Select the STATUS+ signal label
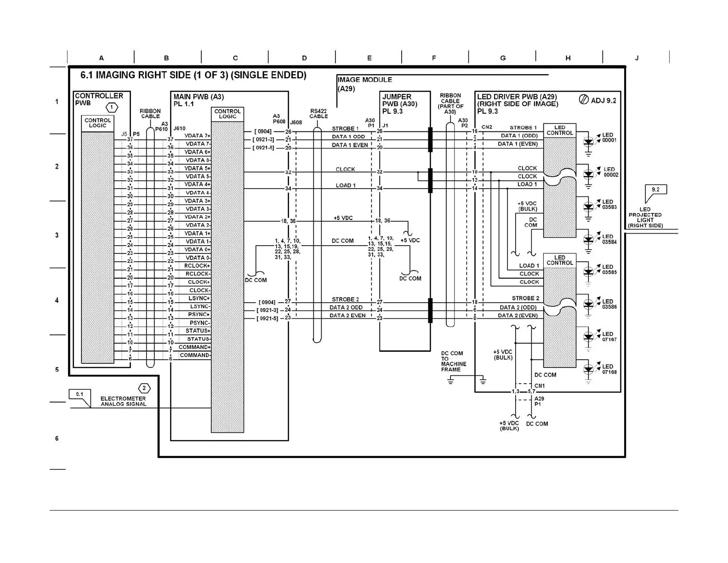728x563 pixels. (x=198, y=331)
